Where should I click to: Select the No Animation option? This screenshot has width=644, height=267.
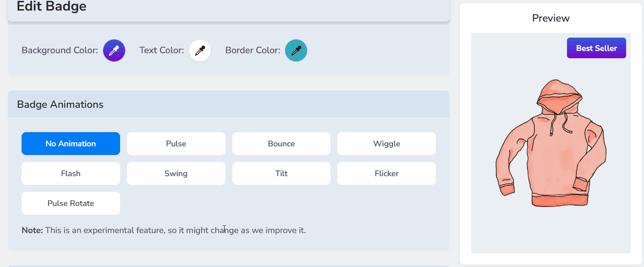(x=71, y=144)
